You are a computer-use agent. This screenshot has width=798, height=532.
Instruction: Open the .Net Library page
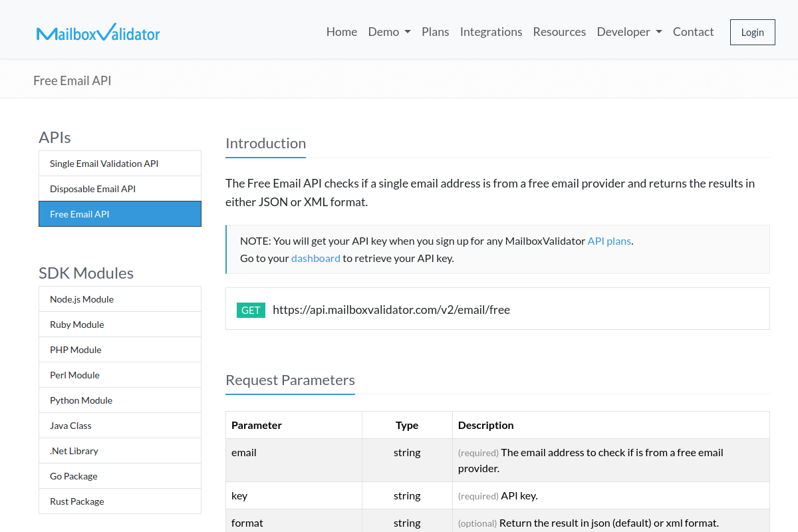[120, 451]
